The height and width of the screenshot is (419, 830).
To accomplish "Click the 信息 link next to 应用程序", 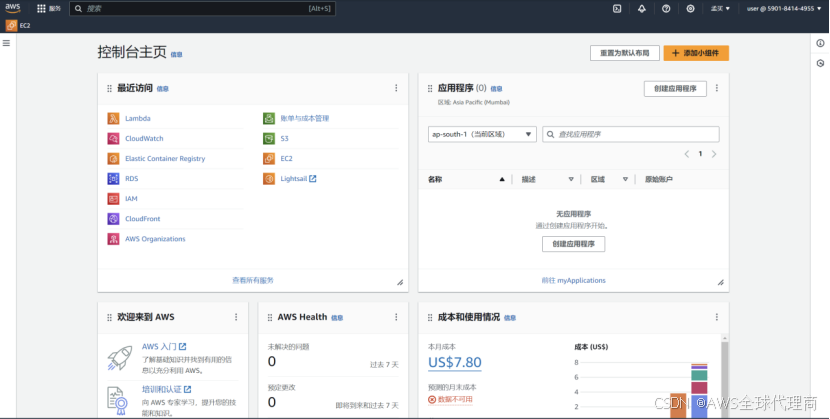I will pos(496,89).
